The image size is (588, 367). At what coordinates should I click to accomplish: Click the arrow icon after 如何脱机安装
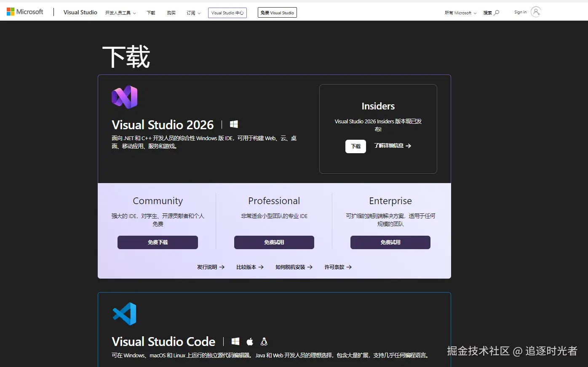coord(310,267)
